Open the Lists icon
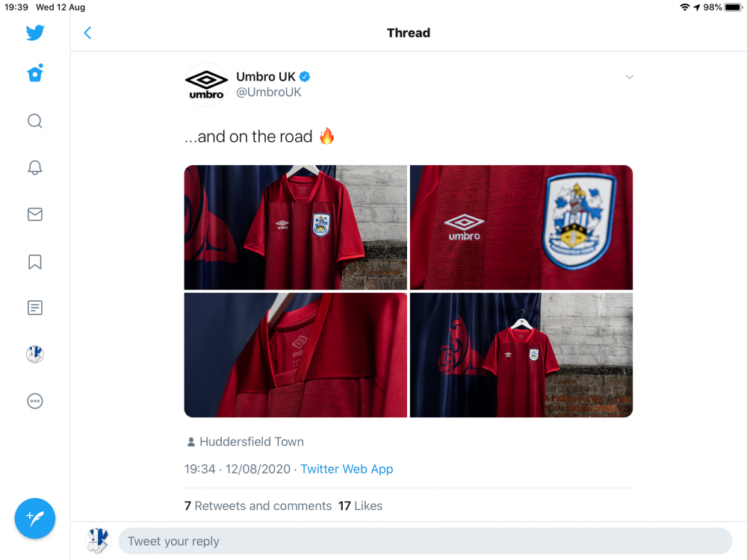747x560 pixels. (x=35, y=308)
